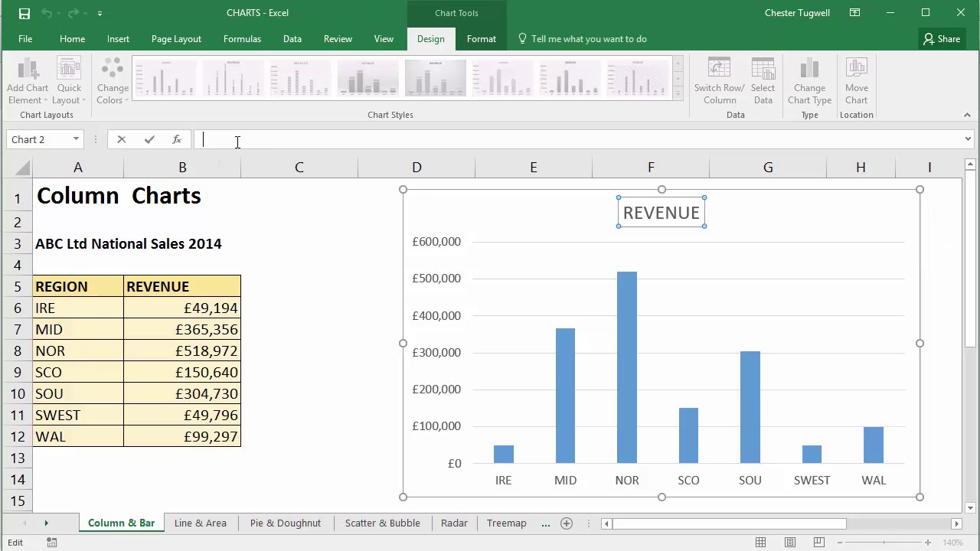This screenshot has height=551, width=980.
Task: Show more sheet tabs with the ellipsis
Action: pos(545,523)
